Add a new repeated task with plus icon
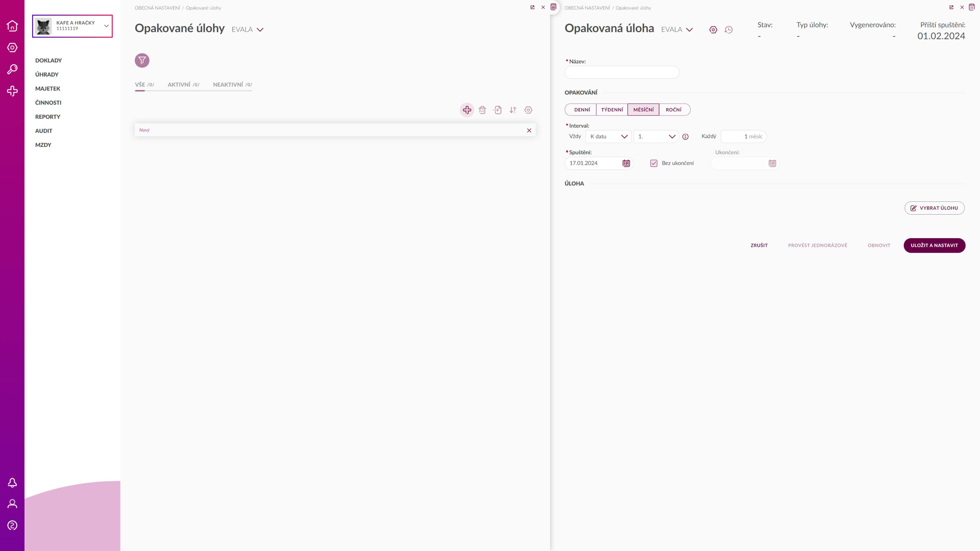This screenshot has width=980, height=551. click(x=467, y=110)
